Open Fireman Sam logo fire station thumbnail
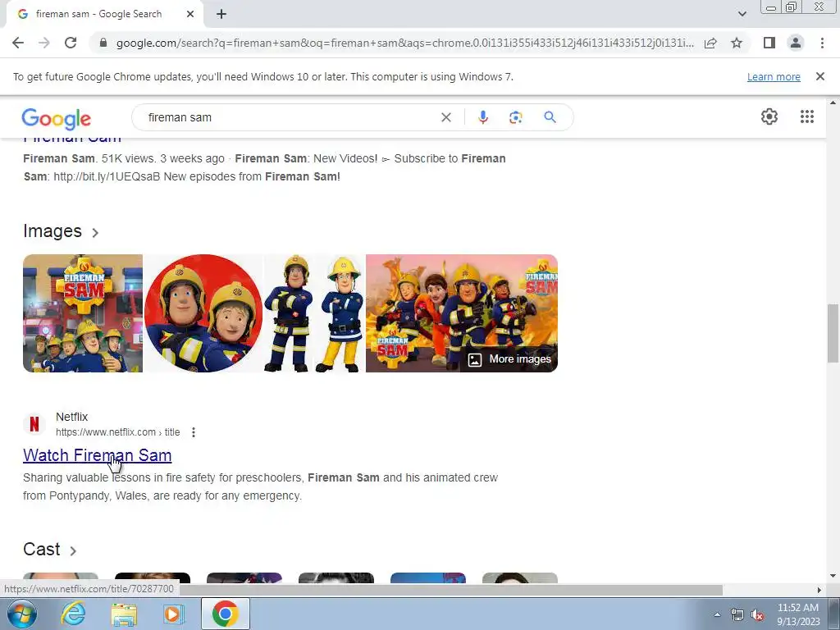 pos(83,313)
